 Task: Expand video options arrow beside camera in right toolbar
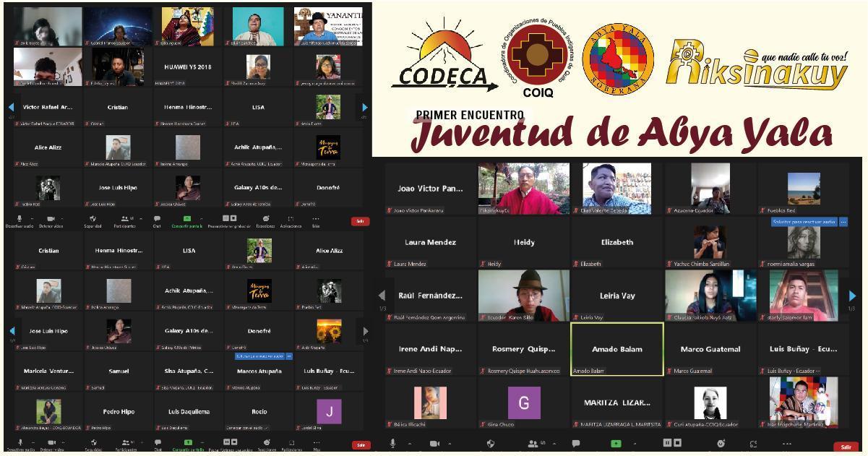[450, 444]
